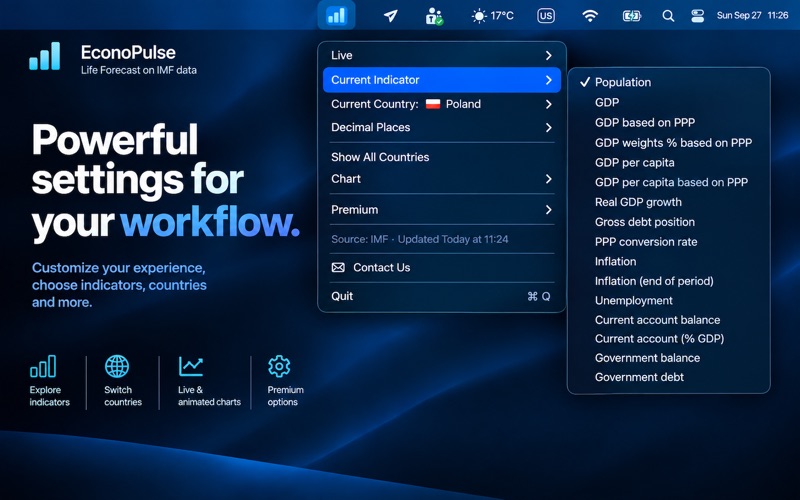Click the EconoPulse bar chart menu bar icon
The image size is (800, 500).
pos(336,15)
